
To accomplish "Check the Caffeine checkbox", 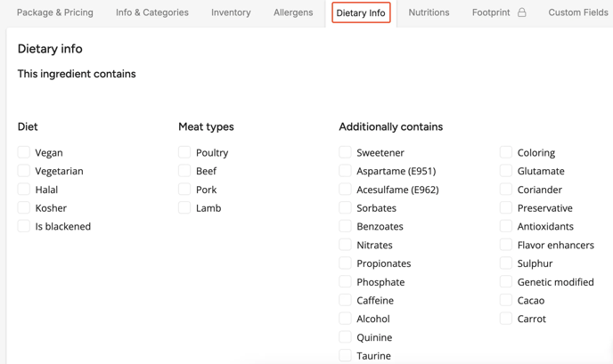I will (346, 300).
